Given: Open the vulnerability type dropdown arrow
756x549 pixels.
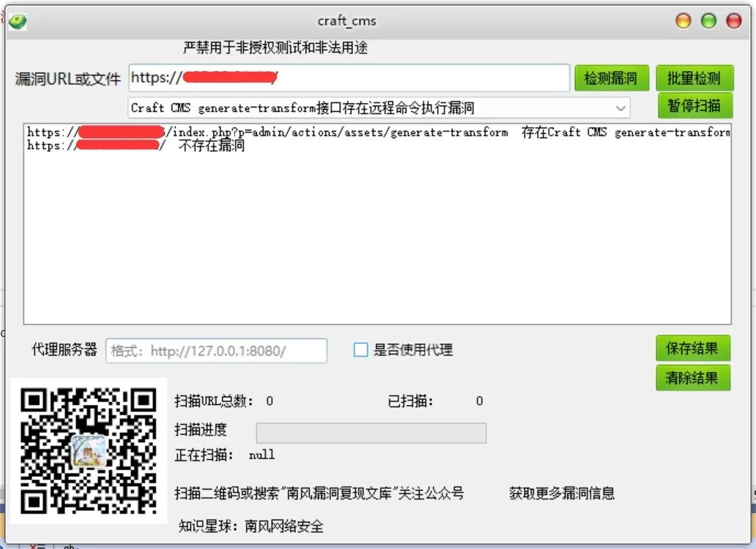Looking at the screenshot, I should 621,108.
